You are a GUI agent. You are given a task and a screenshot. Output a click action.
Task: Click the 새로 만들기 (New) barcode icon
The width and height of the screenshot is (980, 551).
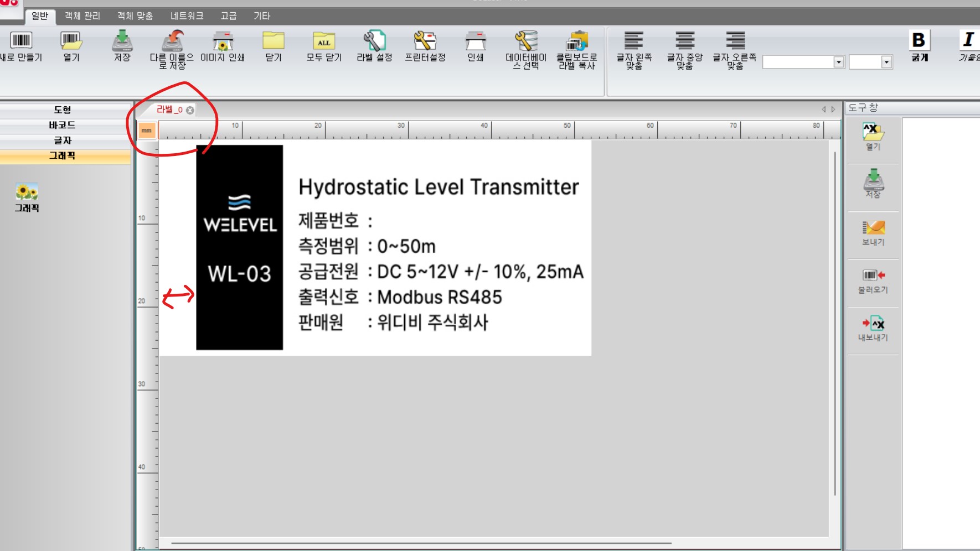click(x=21, y=41)
